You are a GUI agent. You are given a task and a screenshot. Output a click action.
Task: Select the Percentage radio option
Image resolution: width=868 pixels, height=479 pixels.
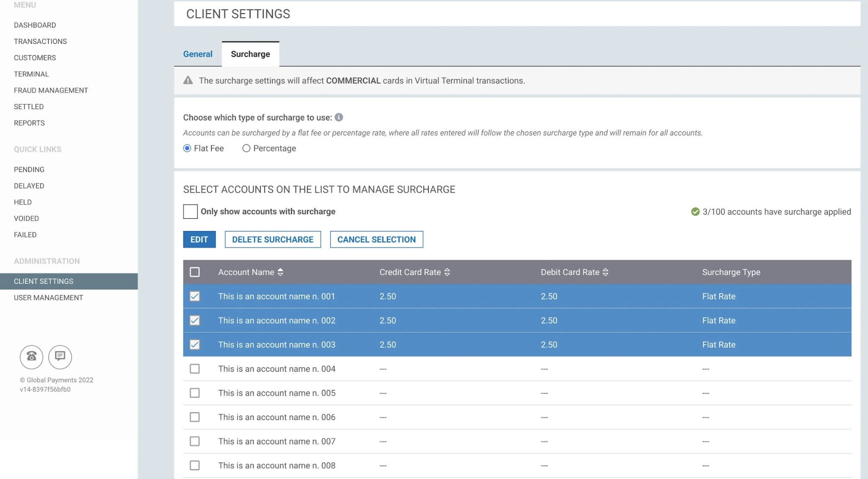tap(246, 148)
